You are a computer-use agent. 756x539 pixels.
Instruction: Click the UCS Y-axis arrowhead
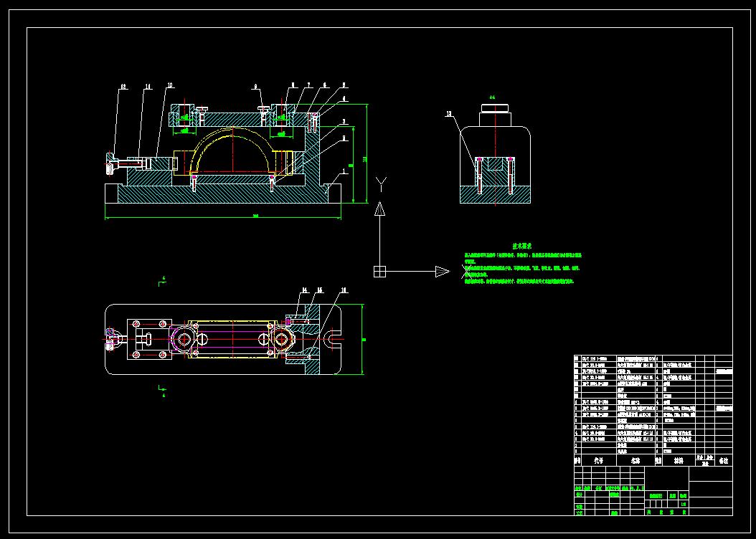pos(380,209)
